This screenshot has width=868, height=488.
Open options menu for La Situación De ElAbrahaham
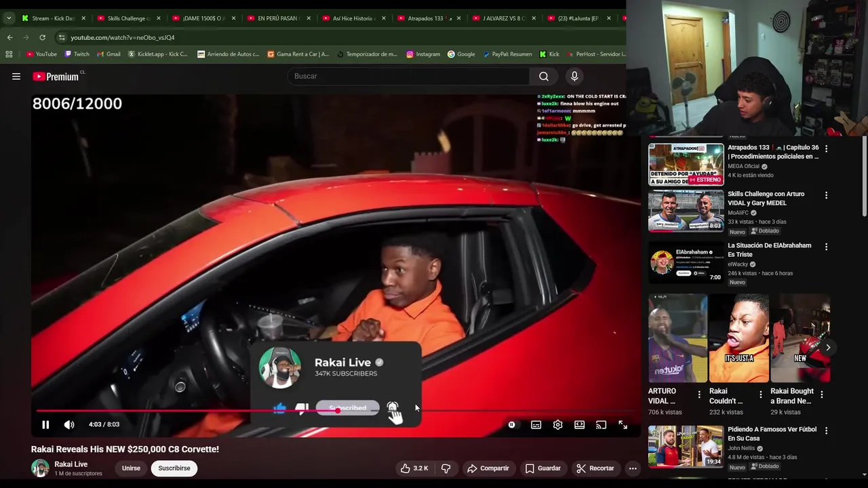[826, 247]
